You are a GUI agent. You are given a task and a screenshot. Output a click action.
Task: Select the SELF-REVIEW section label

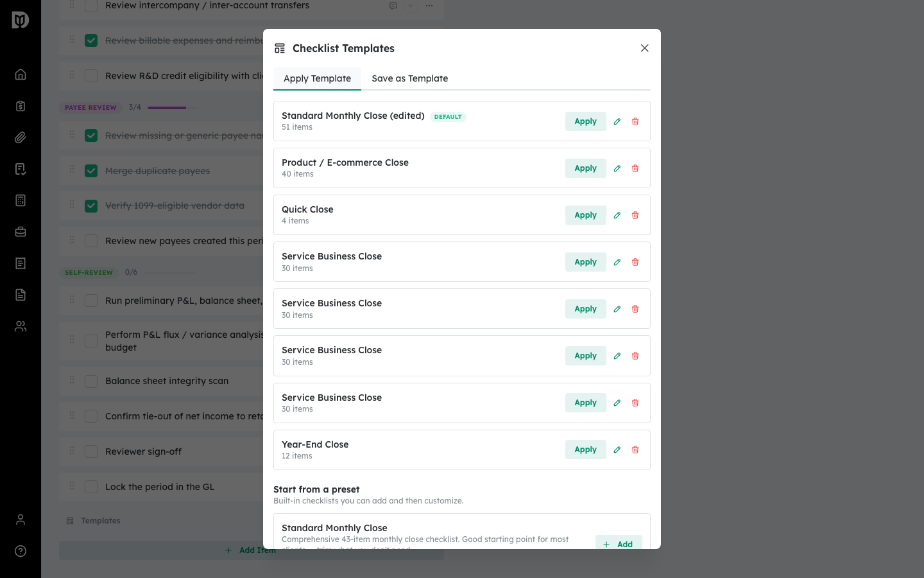[x=89, y=272]
